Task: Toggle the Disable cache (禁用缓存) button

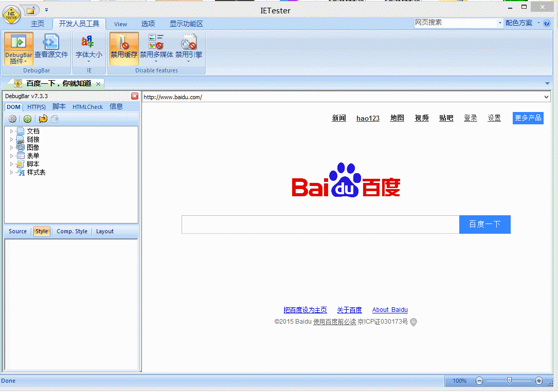Action: click(124, 49)
